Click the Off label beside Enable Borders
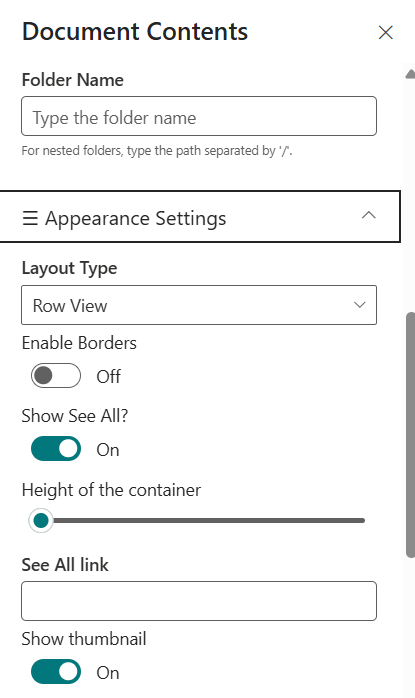The height and width of the screenshot is (698, 415). tap(109, 377)
